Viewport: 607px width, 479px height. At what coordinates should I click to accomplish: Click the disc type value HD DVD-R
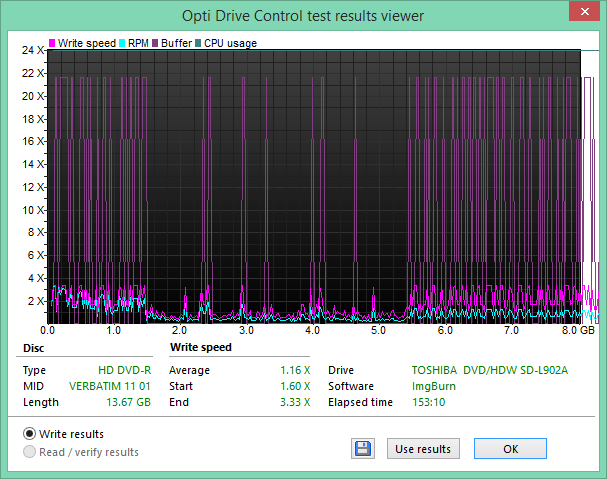124,370
